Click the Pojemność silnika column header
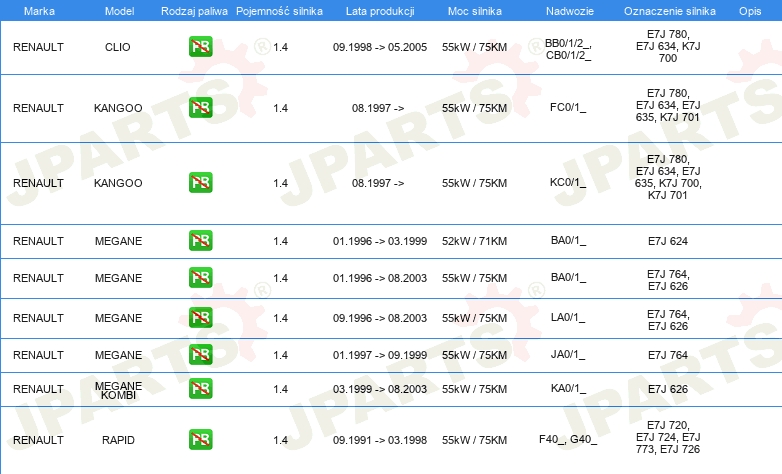782x474 pixels. click(279, 11)
